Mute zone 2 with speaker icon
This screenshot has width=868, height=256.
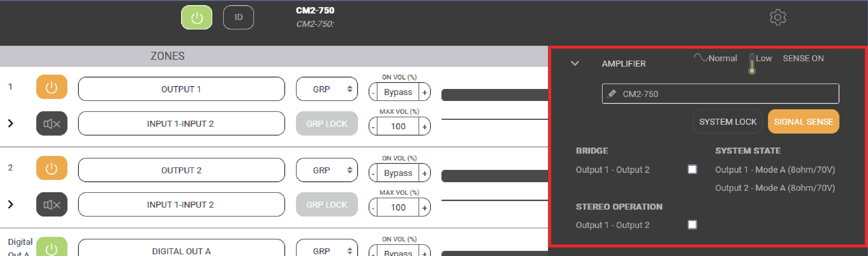tap(51, 205)
